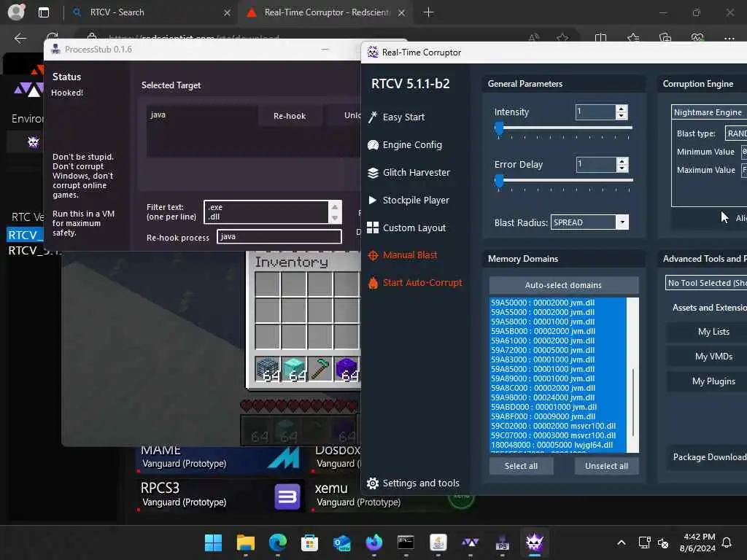Viewport: 747px width, 560px height.
Task: Click the Windows Start button
Action: (213, 542)
